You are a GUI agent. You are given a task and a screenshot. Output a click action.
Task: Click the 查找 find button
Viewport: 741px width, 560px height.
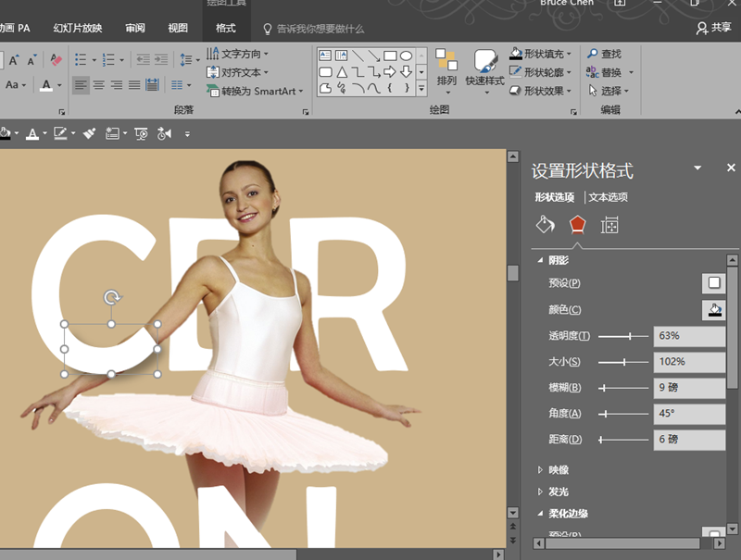[x=605, y=54]
